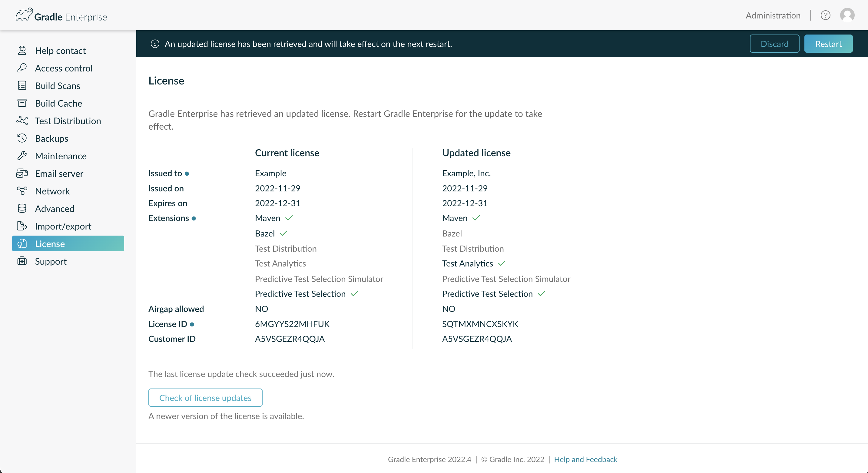Click Check of license updates button
Viewport: 868px width, 473px height.
tap(205, 398)
